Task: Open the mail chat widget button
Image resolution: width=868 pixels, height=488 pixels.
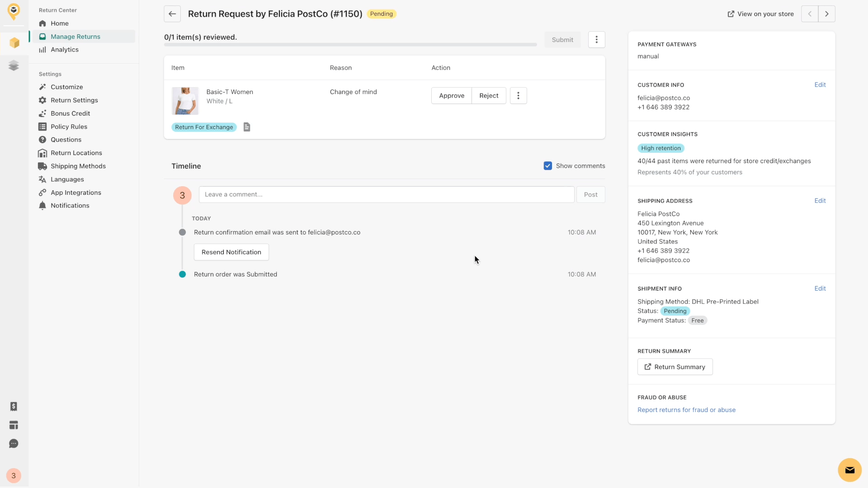Action: coord(849,470)
